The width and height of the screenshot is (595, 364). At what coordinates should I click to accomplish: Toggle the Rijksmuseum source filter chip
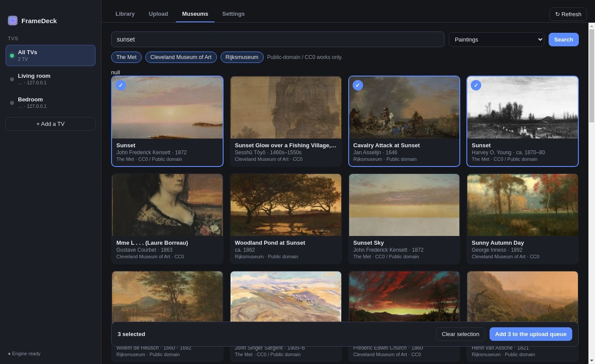point(242,57)
